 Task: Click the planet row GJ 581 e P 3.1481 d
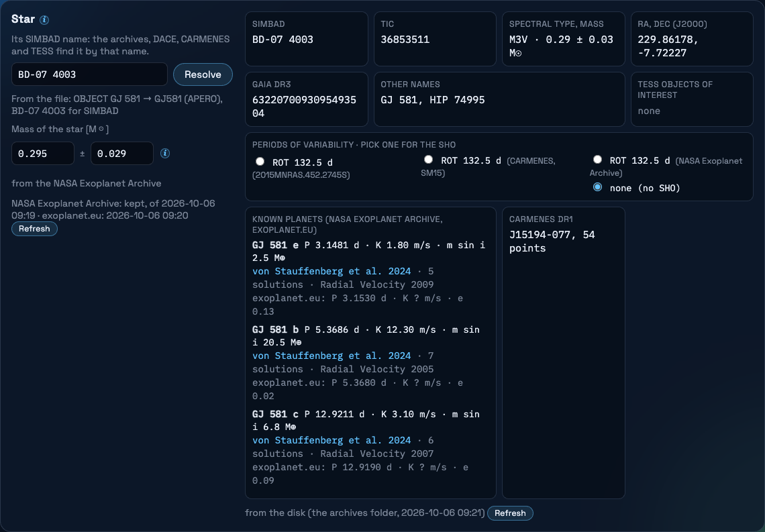tap(368, 251)
